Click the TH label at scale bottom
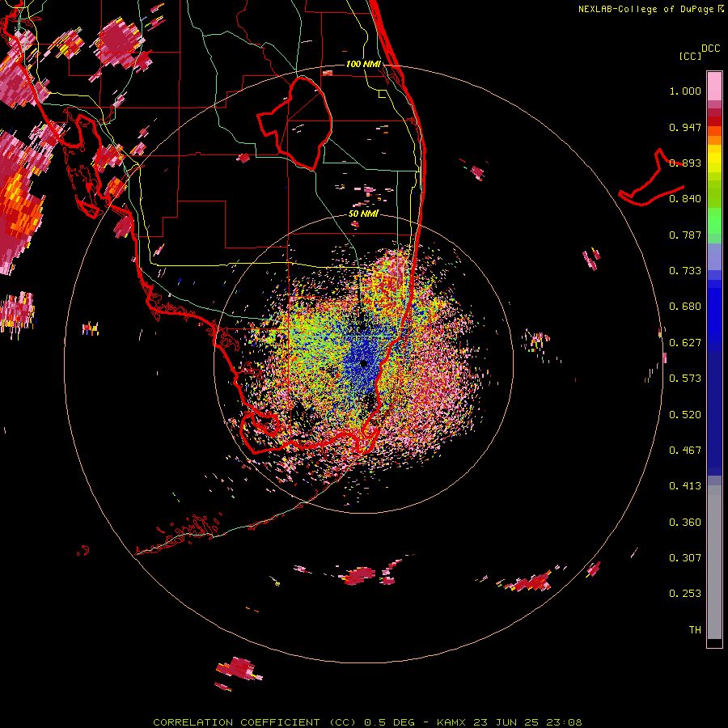 tap(695, 630)
